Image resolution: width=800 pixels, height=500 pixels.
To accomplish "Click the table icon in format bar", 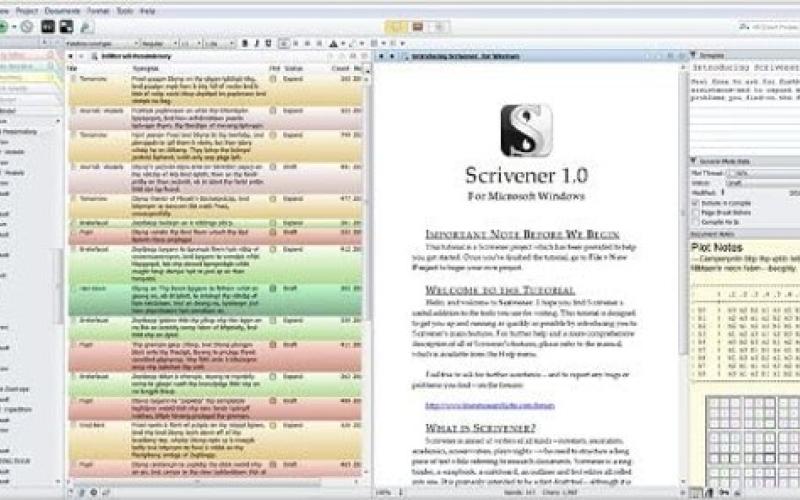I will click(x=374, y=44).
